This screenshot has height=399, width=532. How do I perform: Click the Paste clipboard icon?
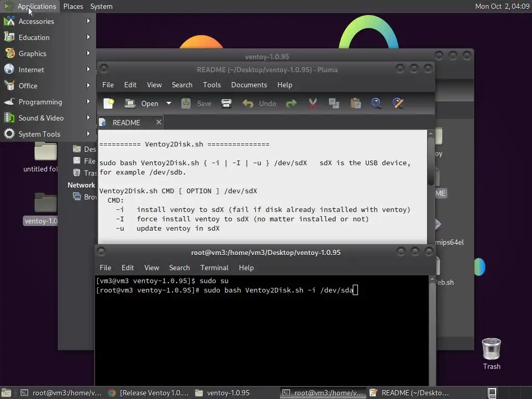355,103
